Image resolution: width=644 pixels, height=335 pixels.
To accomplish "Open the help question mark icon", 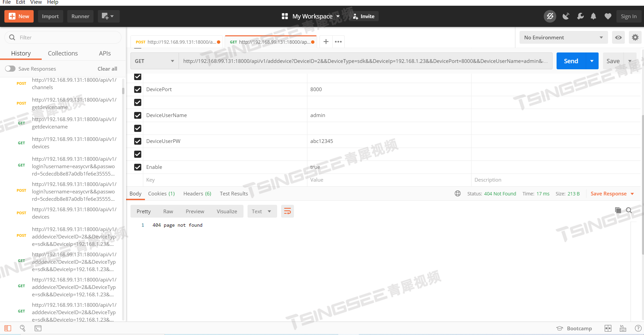I will pos(638,328).
